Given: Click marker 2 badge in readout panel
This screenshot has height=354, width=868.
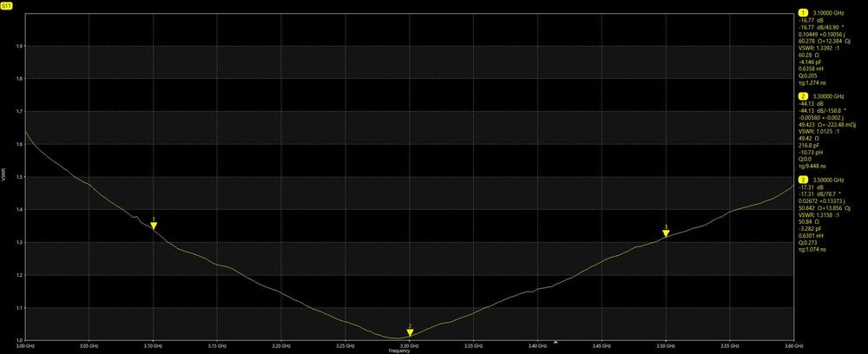Looking at the screenshot, I should [803, 95].
